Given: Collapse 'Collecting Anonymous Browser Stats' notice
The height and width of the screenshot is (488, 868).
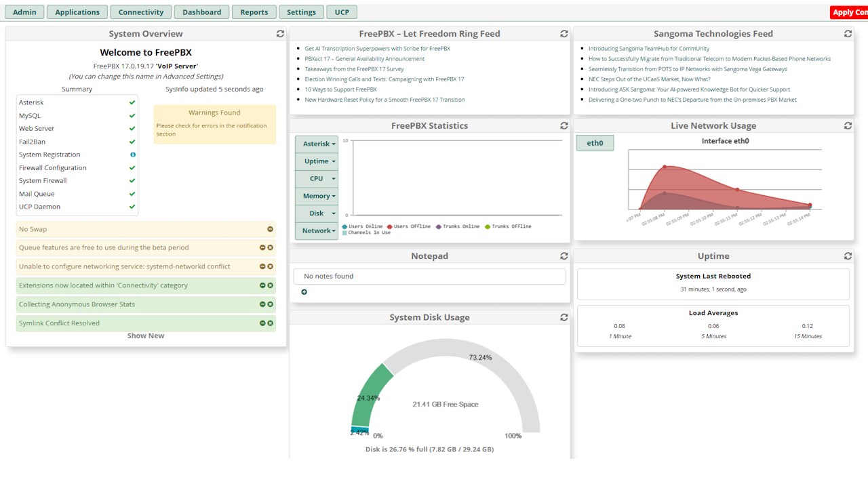Looking at the screenshot, I should [262, 304].
